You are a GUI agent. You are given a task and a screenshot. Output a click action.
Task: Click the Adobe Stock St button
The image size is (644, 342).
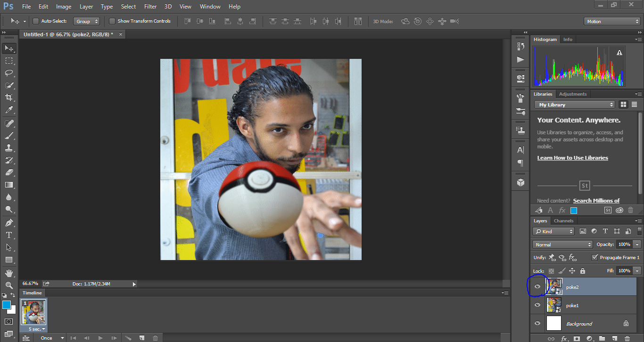click(x=607, y=211)
